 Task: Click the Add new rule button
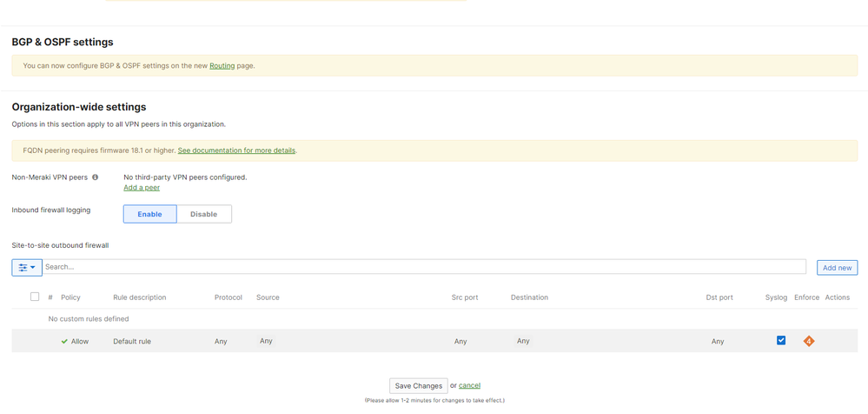click(x=837, y=268)
